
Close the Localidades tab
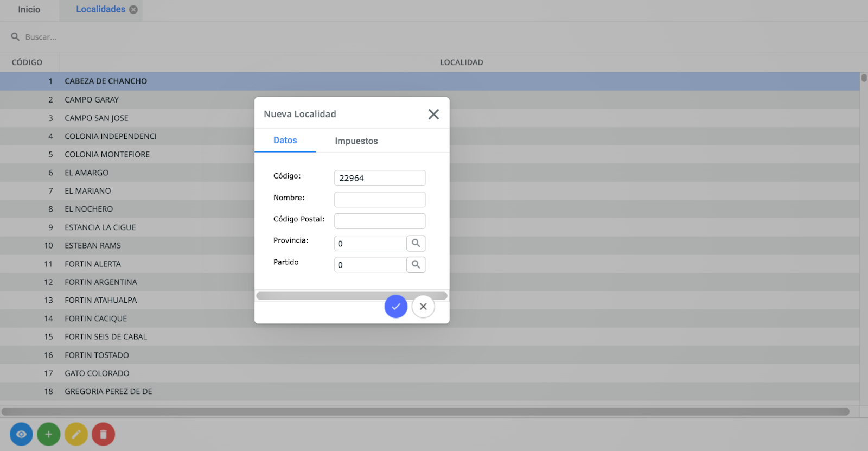[133, 10]
